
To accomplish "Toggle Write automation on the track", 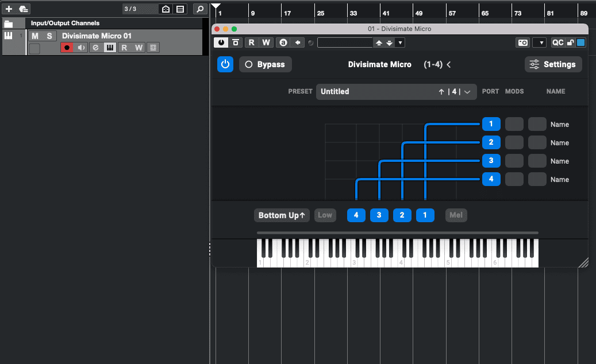I will point(139,48).
